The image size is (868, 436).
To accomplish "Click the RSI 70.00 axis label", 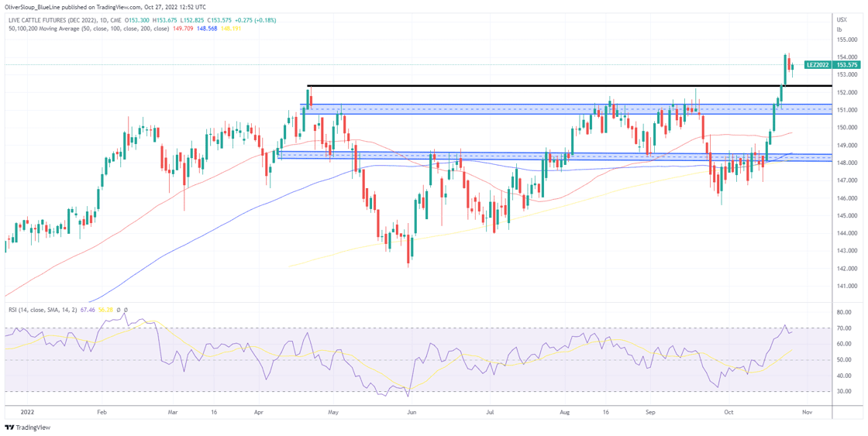I will [x=844, y=328].
